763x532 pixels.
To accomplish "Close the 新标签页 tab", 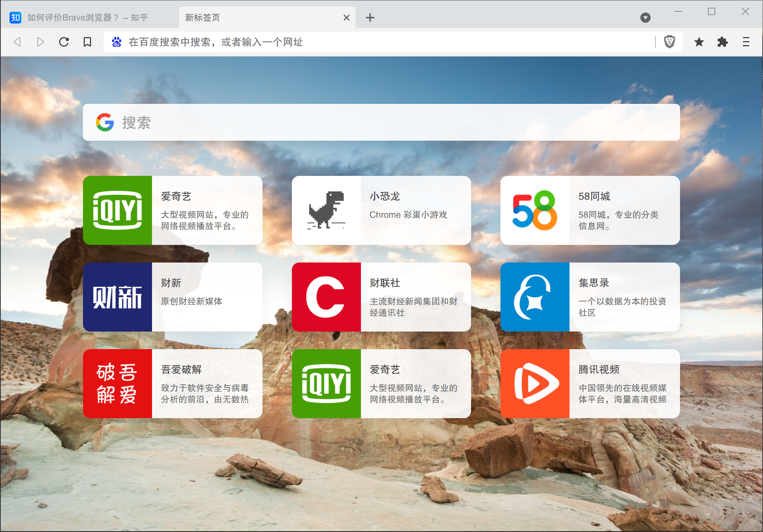I will point(346,17).
